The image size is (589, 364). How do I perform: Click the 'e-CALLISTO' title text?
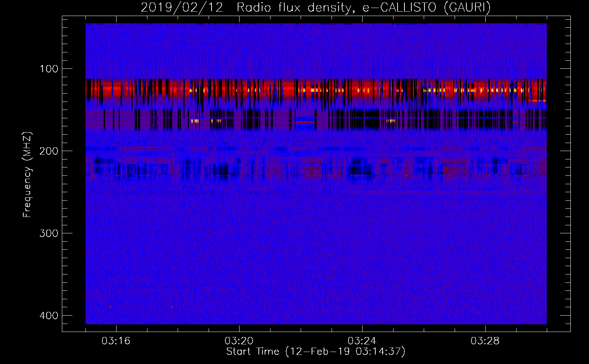[399, 7]
